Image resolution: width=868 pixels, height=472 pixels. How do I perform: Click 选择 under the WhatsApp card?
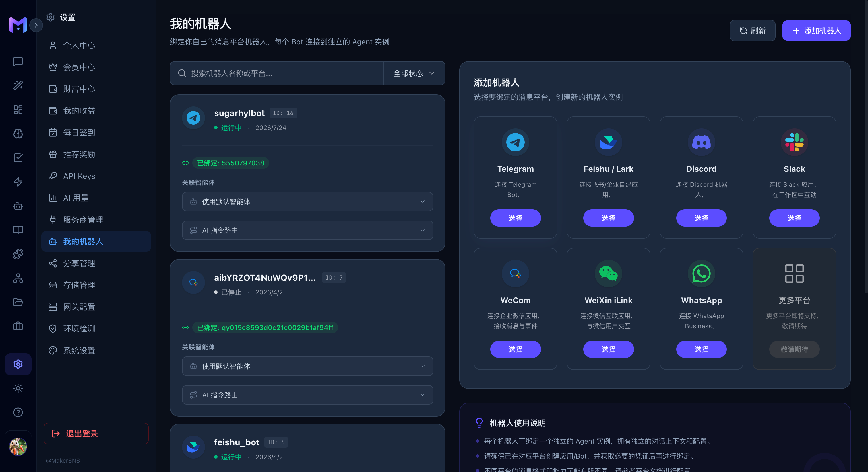(701, 350)
